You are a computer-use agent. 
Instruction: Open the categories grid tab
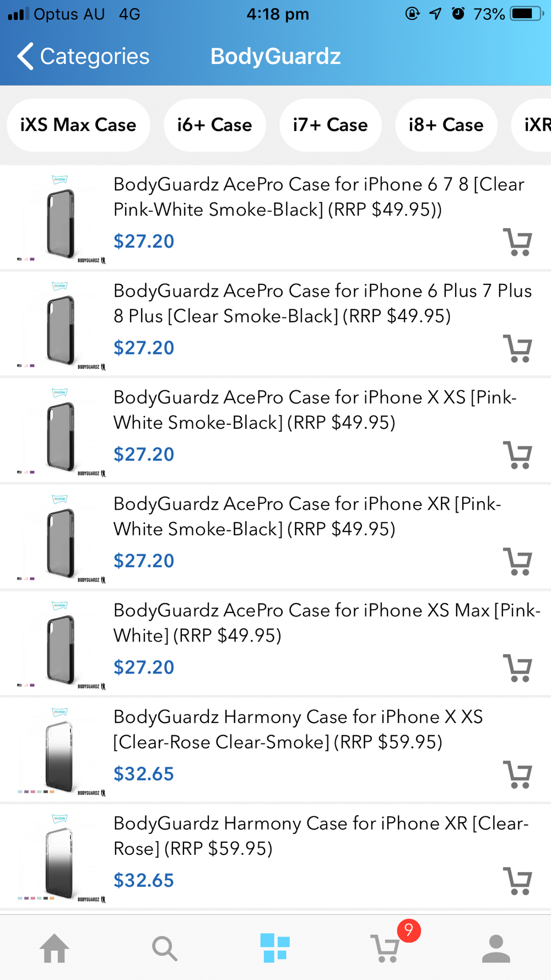(x=275, y=948)
